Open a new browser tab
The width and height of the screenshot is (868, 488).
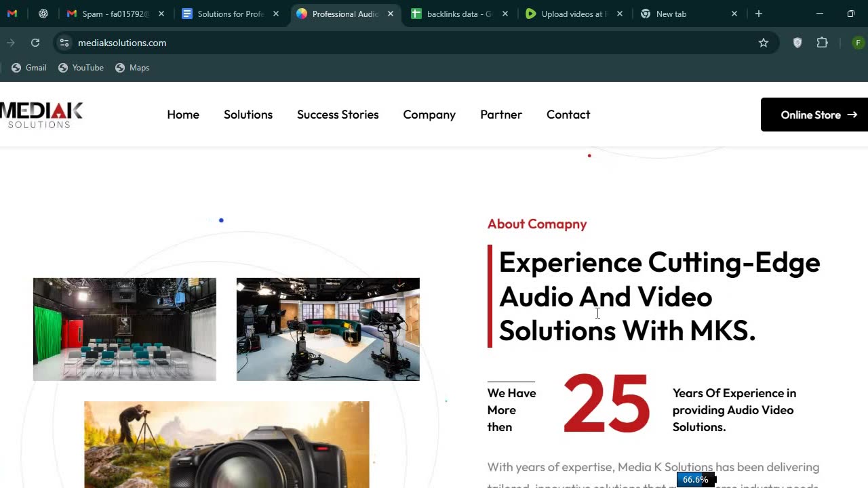pyautogui.click(x=759, y=14)
